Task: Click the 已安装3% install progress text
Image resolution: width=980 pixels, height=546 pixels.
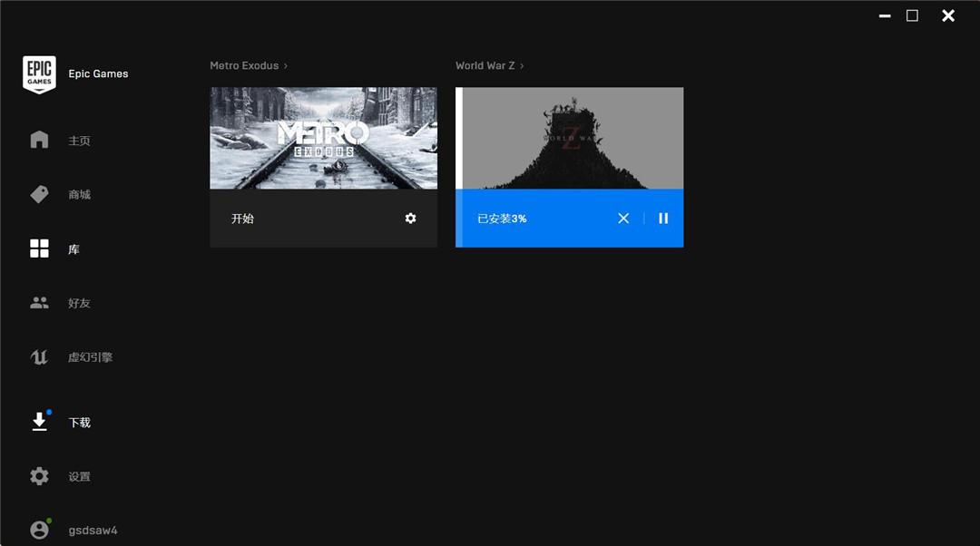Action: [502, 219]
